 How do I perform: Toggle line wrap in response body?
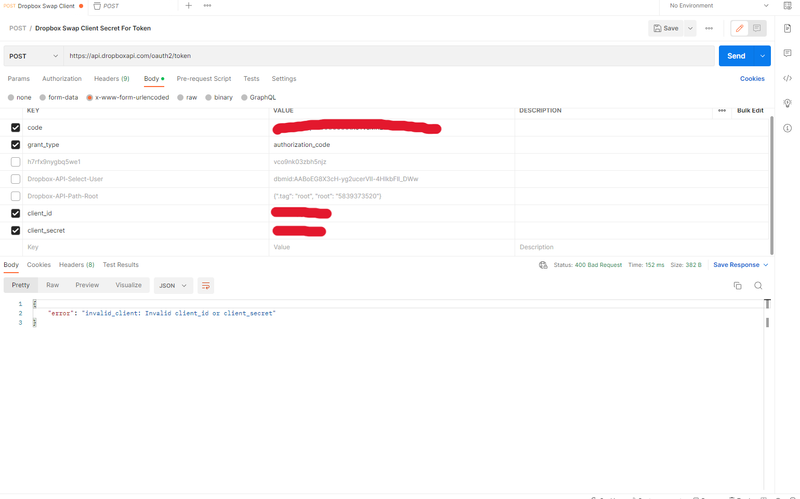tap(206, 286)
